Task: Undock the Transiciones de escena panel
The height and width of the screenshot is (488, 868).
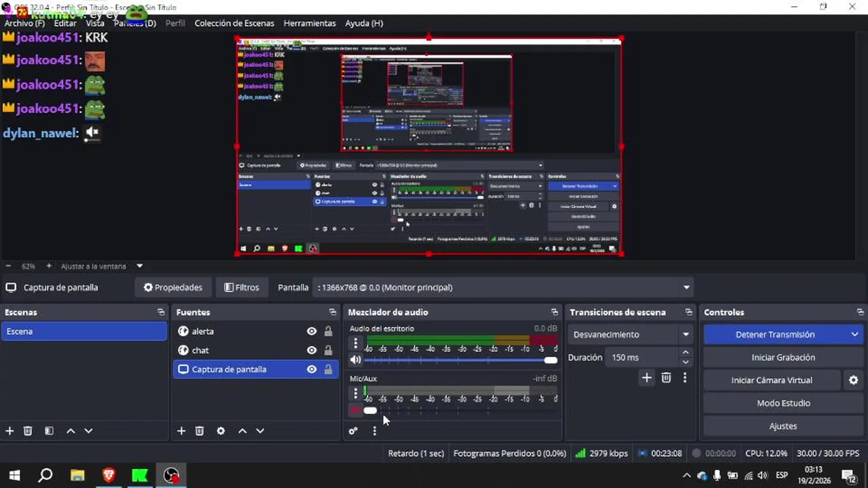Action: coord(688,312)
